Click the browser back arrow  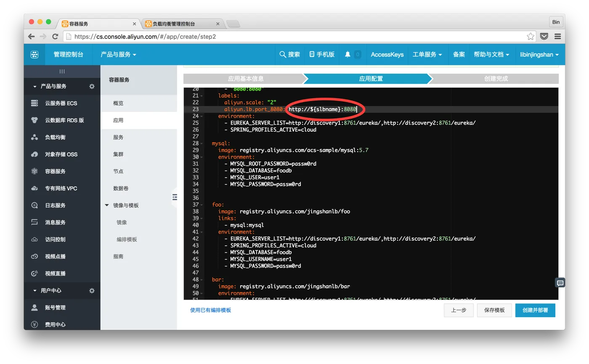32,37
